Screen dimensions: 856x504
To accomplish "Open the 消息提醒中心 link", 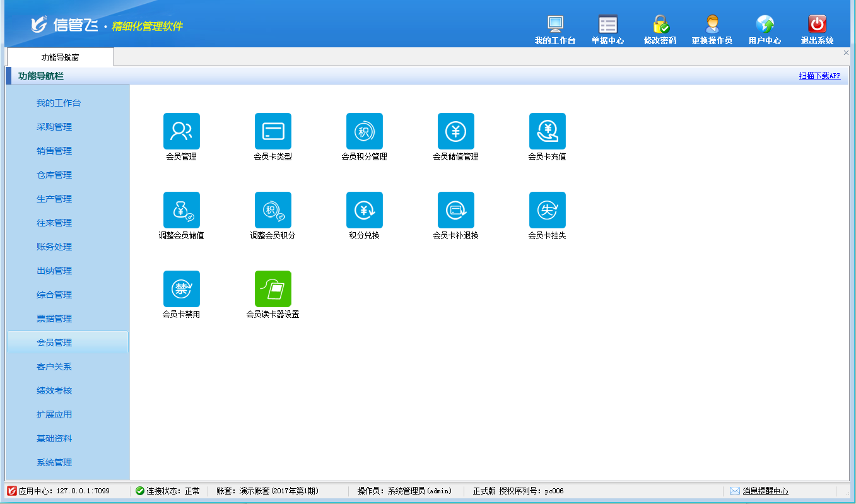I will click(x=765, y=491).
